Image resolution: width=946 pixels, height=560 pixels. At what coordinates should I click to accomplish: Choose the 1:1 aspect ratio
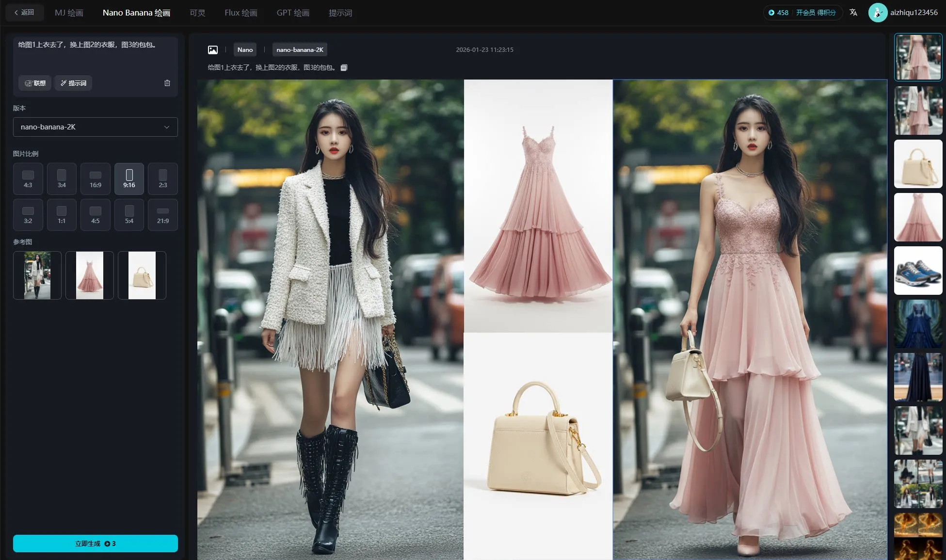pos(62,215)
